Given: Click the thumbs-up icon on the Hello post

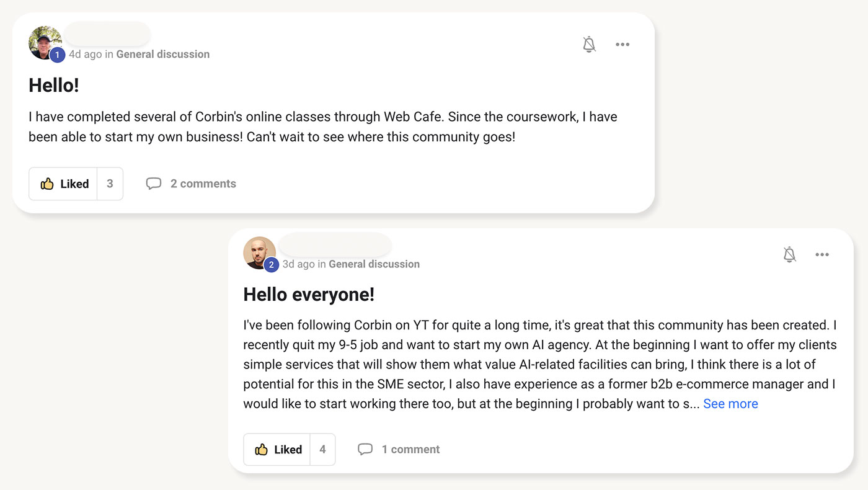Looking at the screenshot, I should pyautogui.click(x=48, y=183).
